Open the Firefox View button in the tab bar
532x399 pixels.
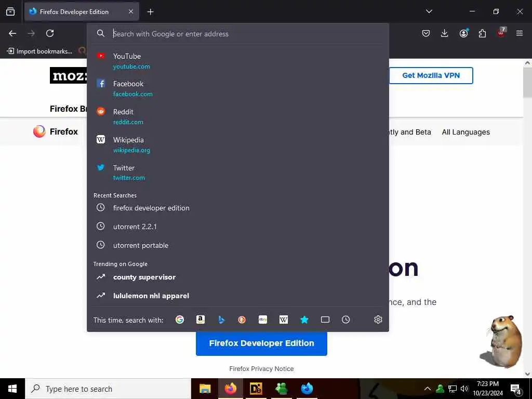point(10,11)
